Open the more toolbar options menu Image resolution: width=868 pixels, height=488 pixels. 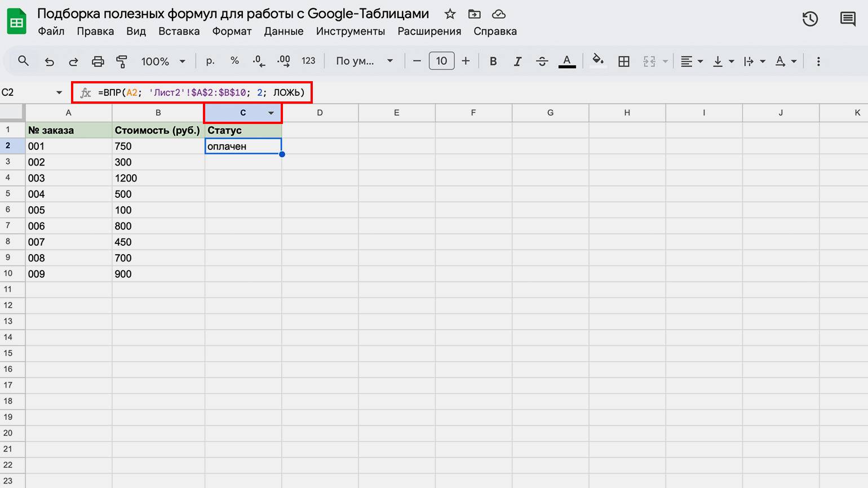pos(818,61)
